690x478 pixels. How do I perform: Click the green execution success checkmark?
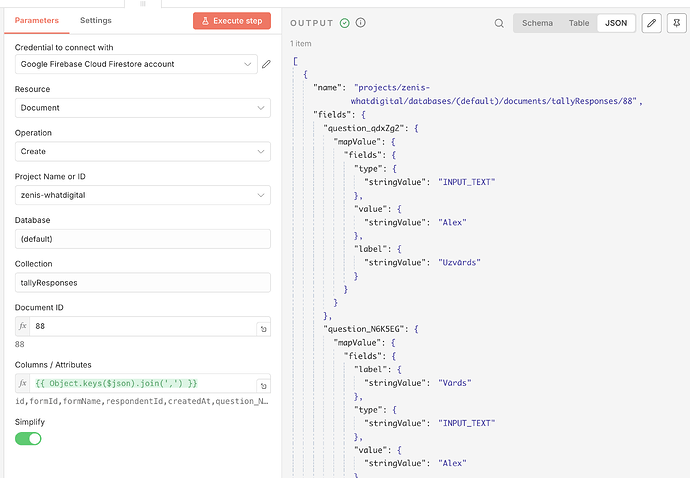click(345, 23)
